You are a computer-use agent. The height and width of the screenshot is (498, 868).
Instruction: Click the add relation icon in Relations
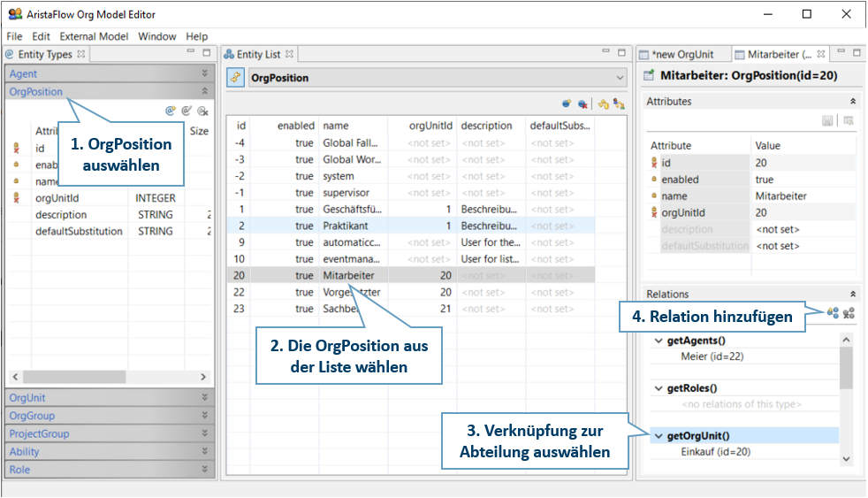click(x=833, y=313)
